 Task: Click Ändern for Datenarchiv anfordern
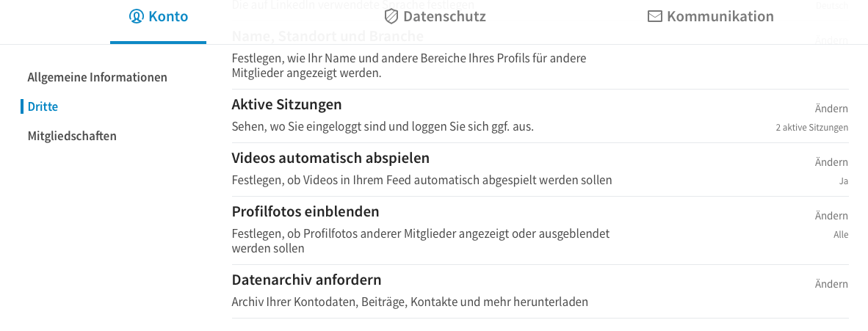[831, 284]
